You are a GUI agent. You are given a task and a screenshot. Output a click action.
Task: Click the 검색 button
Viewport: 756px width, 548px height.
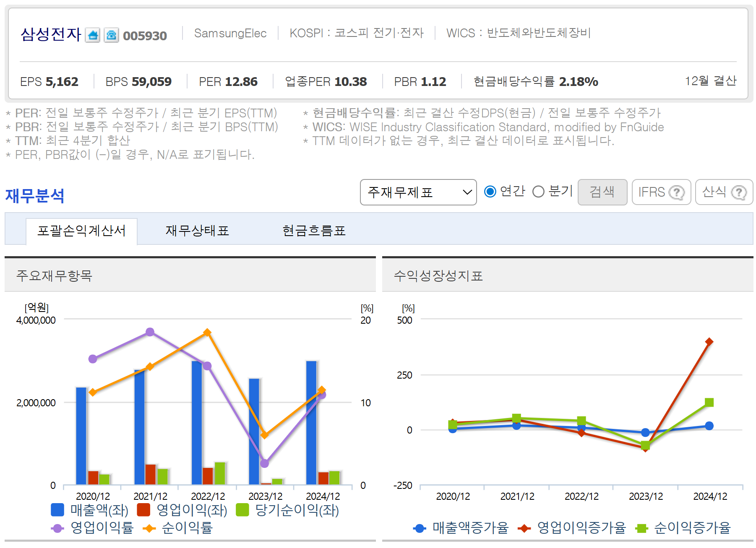[x=602, y=192]
